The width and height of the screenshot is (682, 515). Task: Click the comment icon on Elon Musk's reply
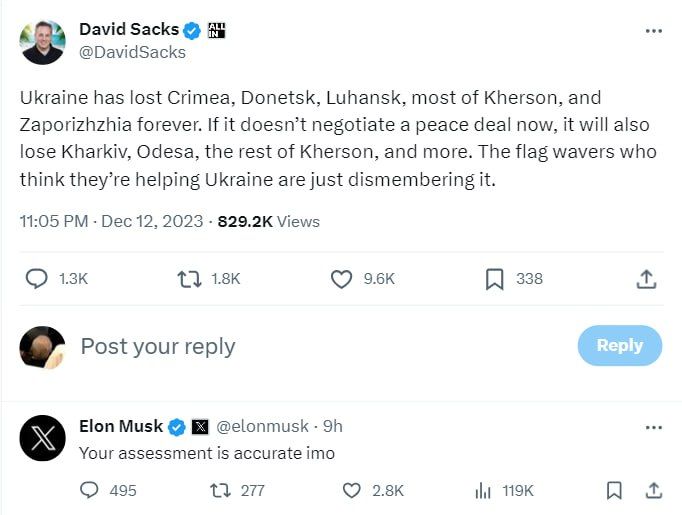coord(90,490)
